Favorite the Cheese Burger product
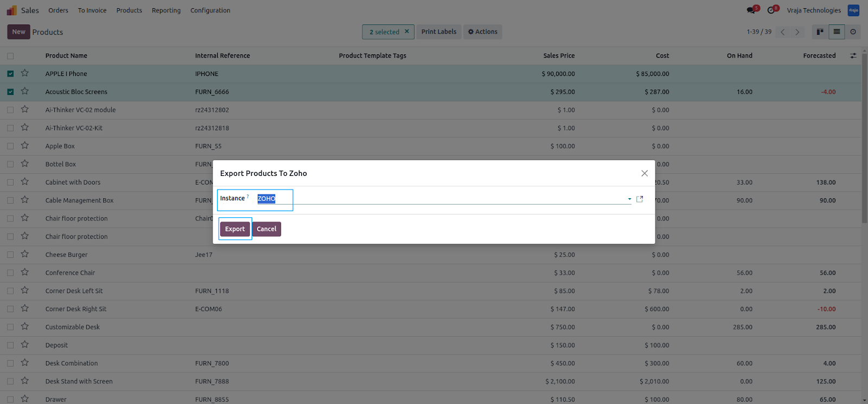868x404 pixels. 25,254
